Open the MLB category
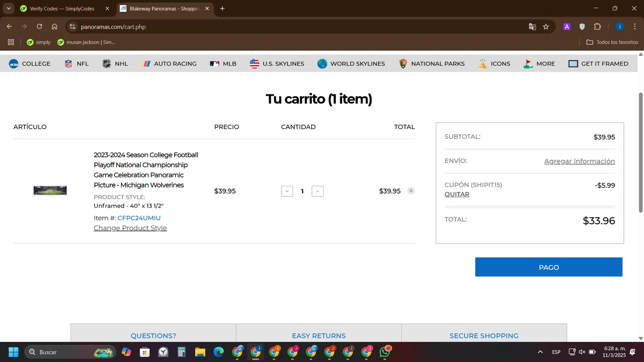This screenshot has height=362, width=644. click(x=223, y=64)
